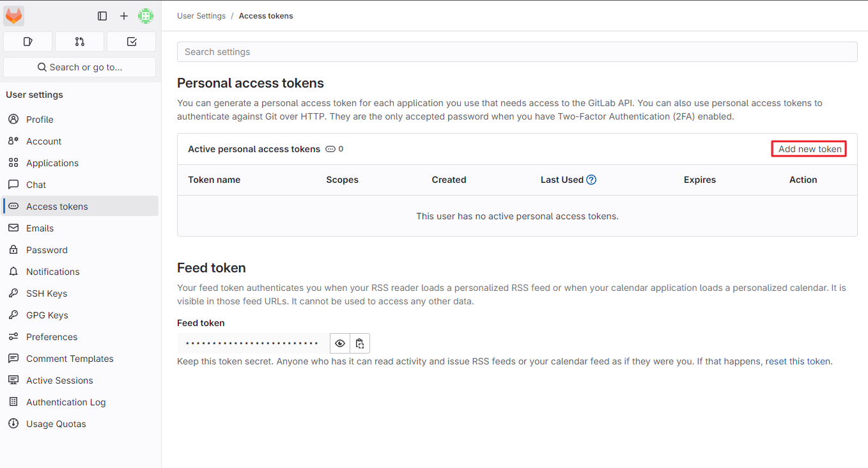Open Chat settings in sidebar
The width and height of the screenshot is (868, 468).
pyautogui.click(x=81, y=185)
